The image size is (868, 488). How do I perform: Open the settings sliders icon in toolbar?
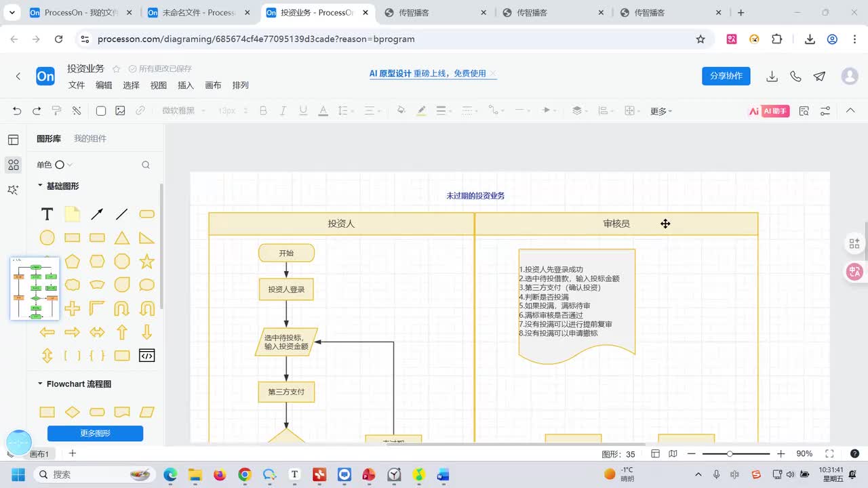tap(825, 110)
